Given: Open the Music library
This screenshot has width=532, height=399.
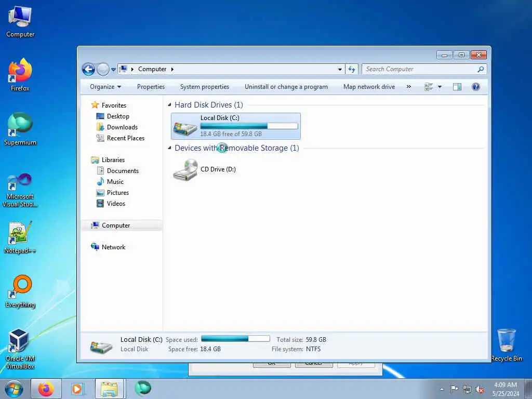Looking at the screenshot, I should (x=115, y=181).
